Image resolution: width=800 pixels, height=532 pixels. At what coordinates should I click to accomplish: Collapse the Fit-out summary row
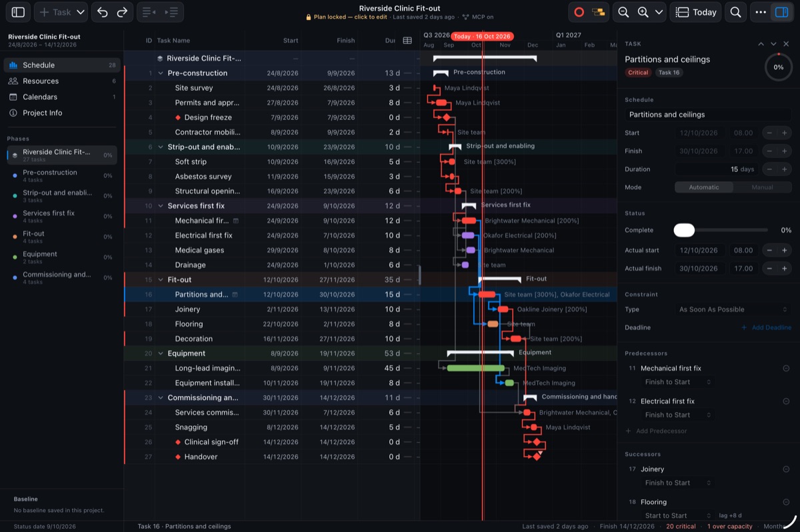161,280
